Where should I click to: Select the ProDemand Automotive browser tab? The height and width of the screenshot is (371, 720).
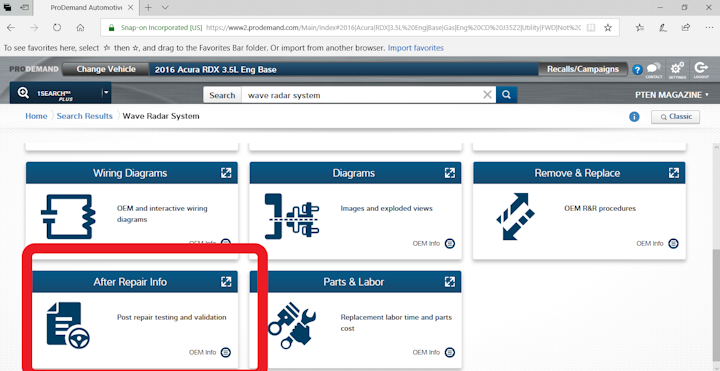coord(86,7)
